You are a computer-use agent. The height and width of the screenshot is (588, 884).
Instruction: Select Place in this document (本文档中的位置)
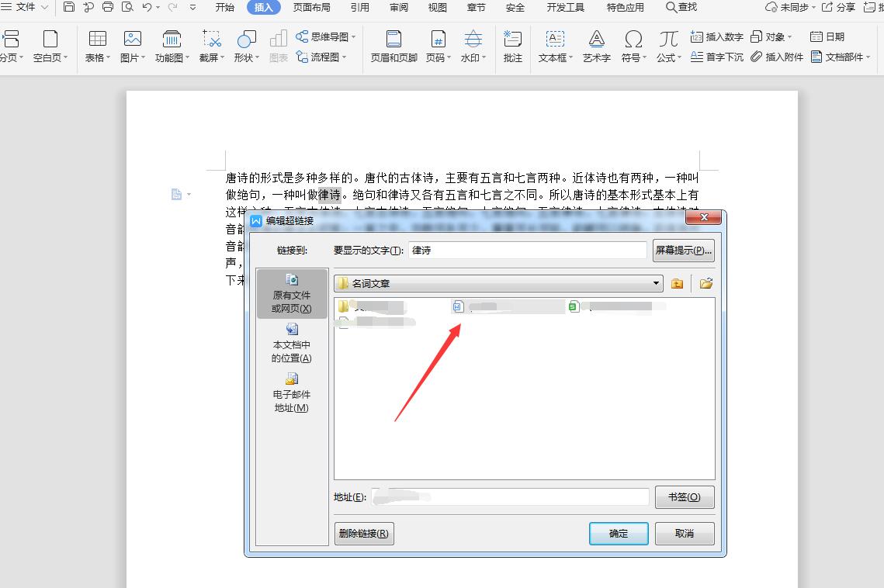[x=292, y=344]
